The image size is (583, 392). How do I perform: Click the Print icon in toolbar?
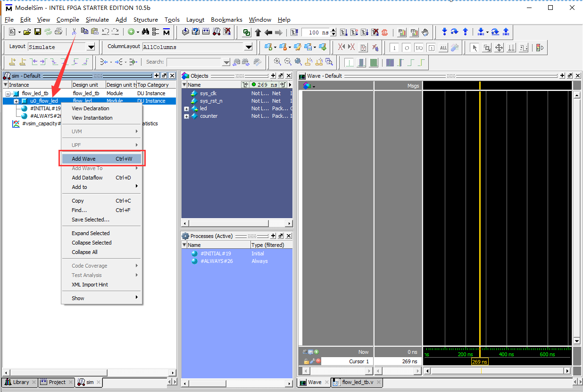point(58,32)
